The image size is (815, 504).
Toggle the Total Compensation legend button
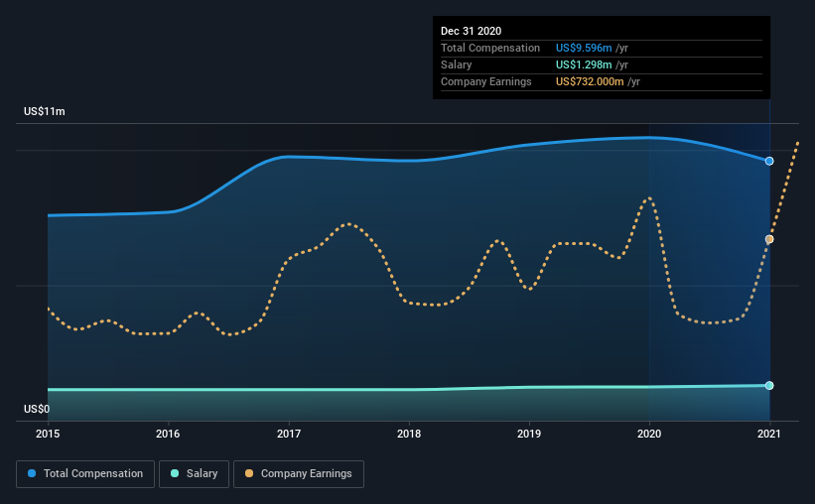pos(85,474)
